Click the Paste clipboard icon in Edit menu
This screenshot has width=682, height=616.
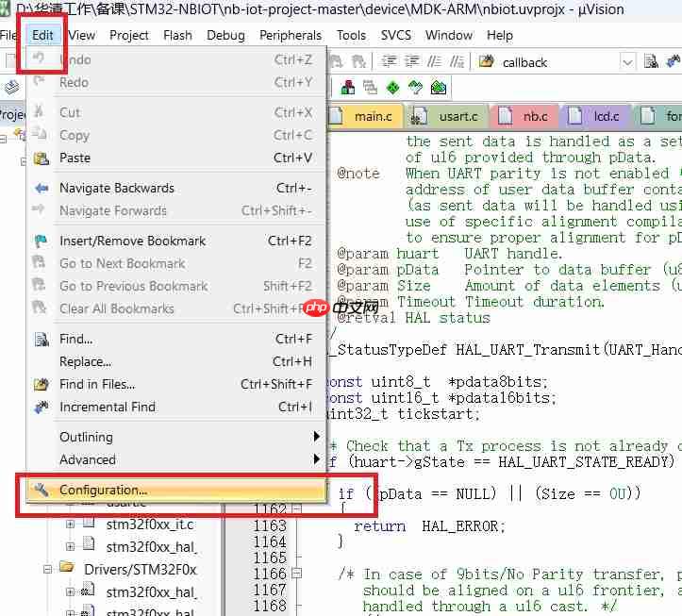tap(41, 158)
